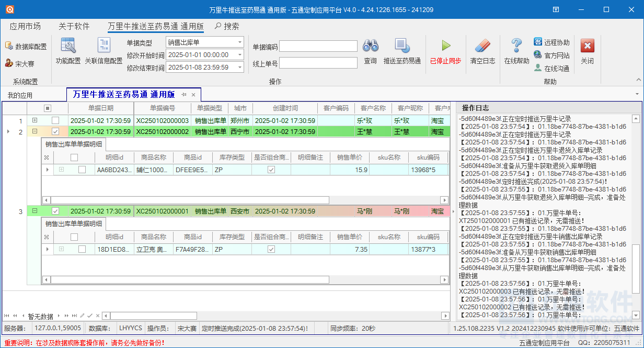
Task: Expand detail row AA6BD243
Action: pos(61,170)
